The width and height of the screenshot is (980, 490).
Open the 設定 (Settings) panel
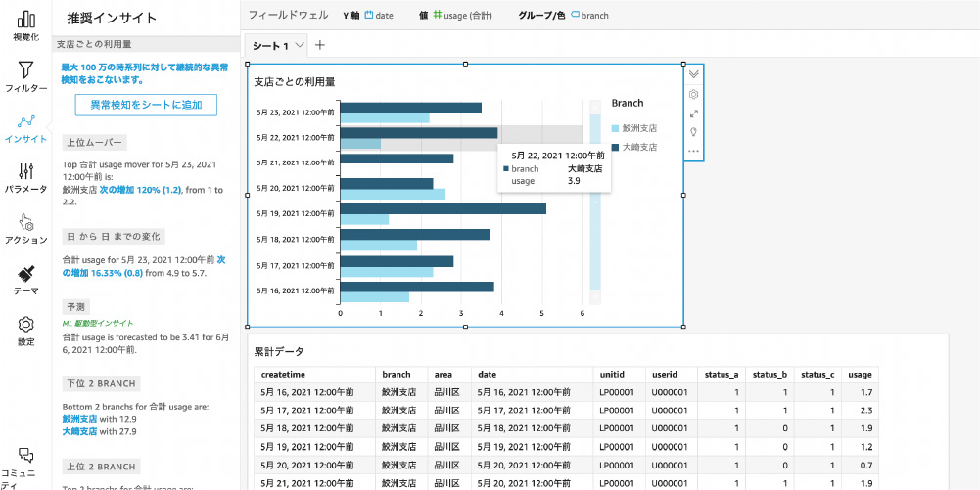coord(26,331)
